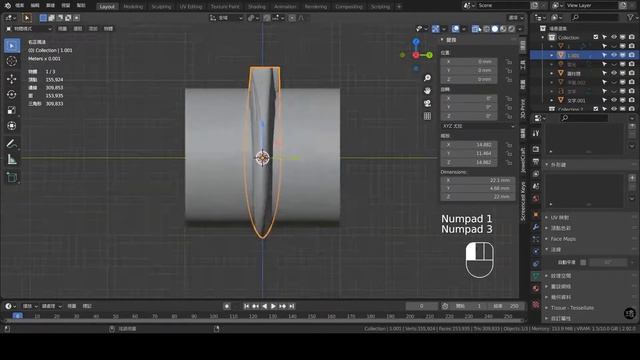Edit the current frame field showing 0
This screenshot has width=640, height=360.
point(422,306)
